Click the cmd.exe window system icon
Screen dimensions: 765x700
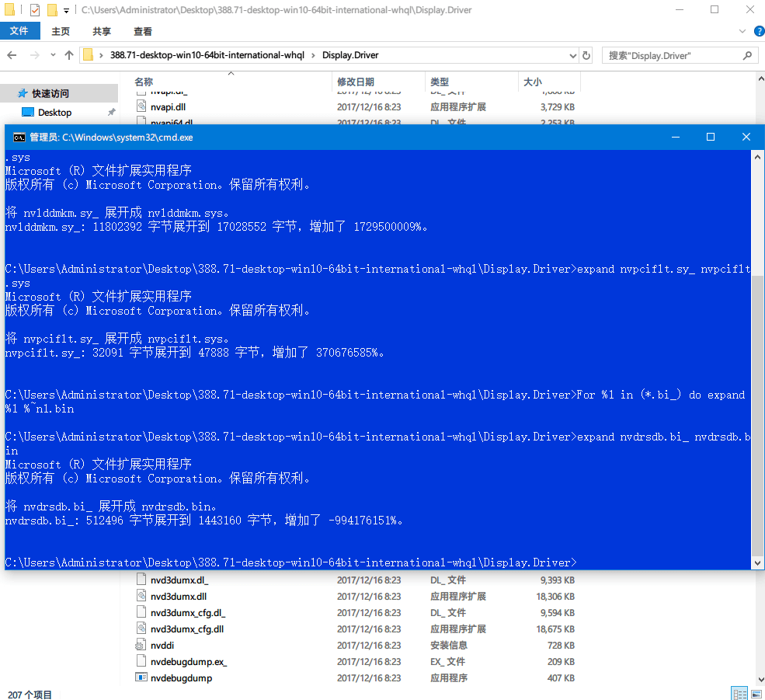click(x=19, y=138)
